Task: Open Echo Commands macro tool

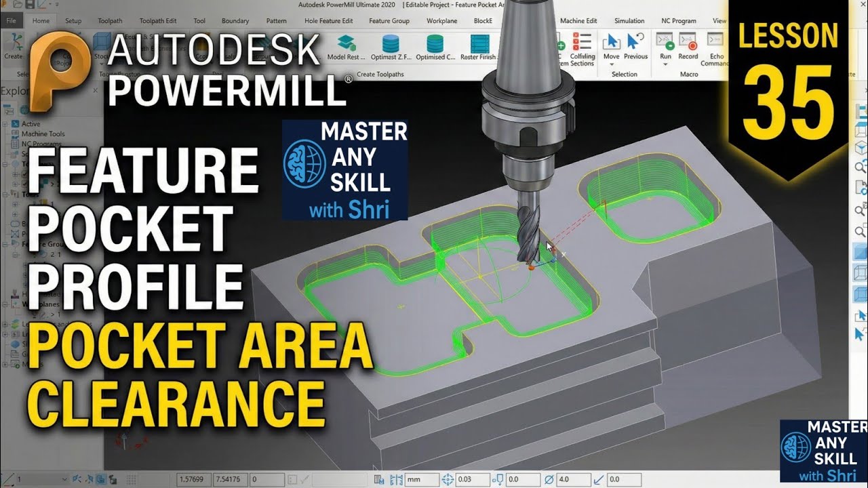Action: pyautogui.click(x=715, y=50)
